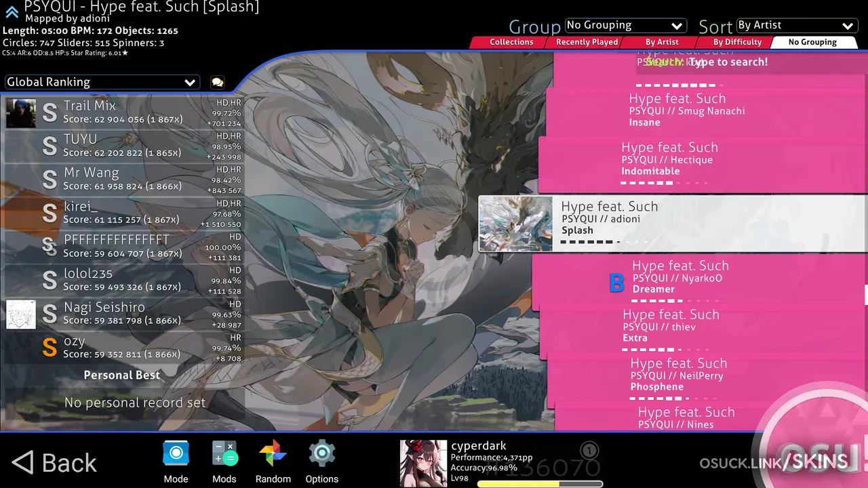Go Back using the arrow button
The image size is (868, 488).
(55, 463)
